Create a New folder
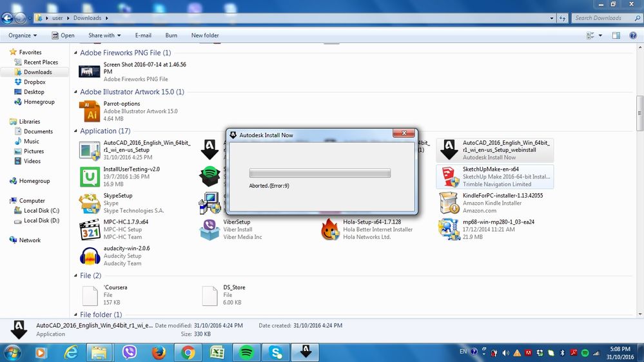This screenshot has width=644, height=362. (x=205, y=35)
